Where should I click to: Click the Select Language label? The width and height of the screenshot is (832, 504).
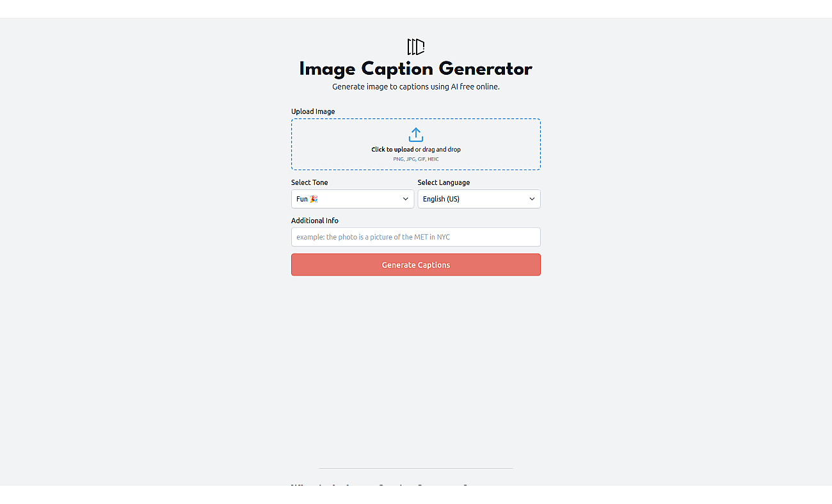click(444, 182)
